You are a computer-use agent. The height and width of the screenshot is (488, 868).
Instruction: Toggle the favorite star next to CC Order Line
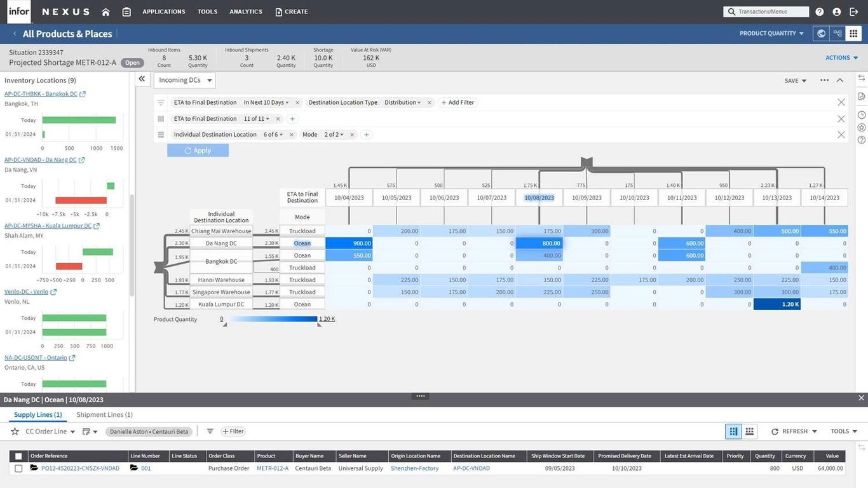(15, 431)
